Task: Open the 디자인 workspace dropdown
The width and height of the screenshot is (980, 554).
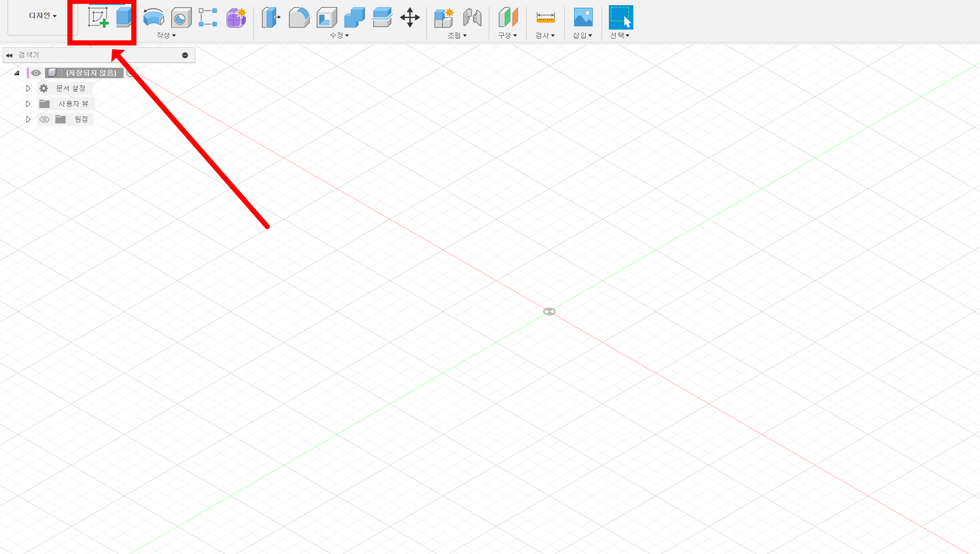Action: [x=42, y=15]
